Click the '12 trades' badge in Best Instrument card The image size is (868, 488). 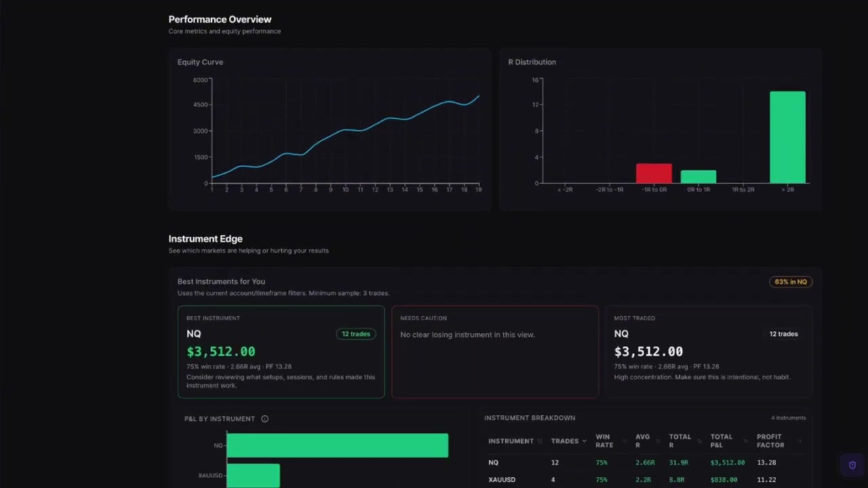point(356,334)
